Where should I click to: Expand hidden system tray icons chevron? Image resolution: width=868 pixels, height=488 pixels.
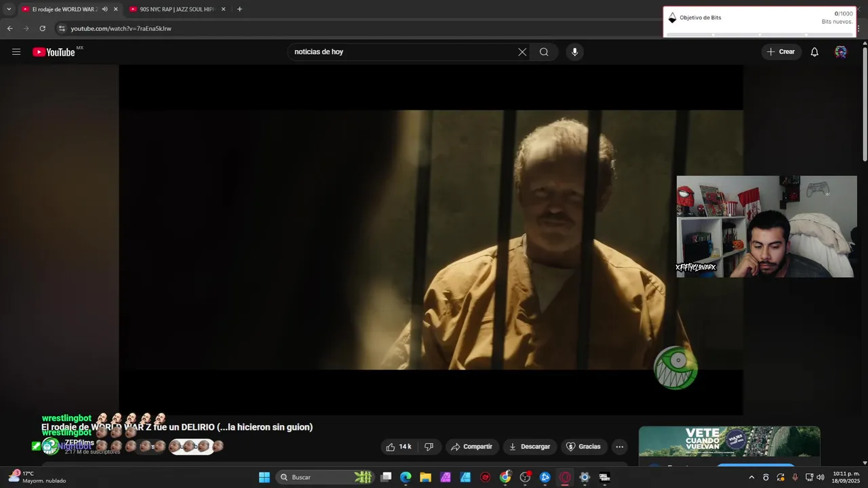[751, 477]
